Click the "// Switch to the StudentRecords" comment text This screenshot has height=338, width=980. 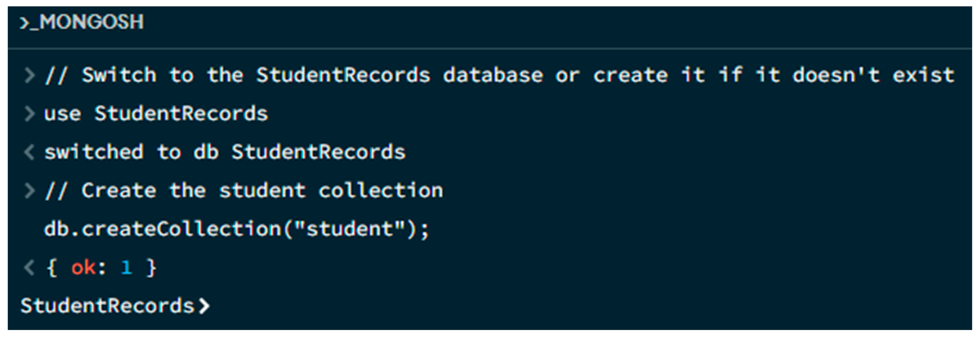click(236, 75)
